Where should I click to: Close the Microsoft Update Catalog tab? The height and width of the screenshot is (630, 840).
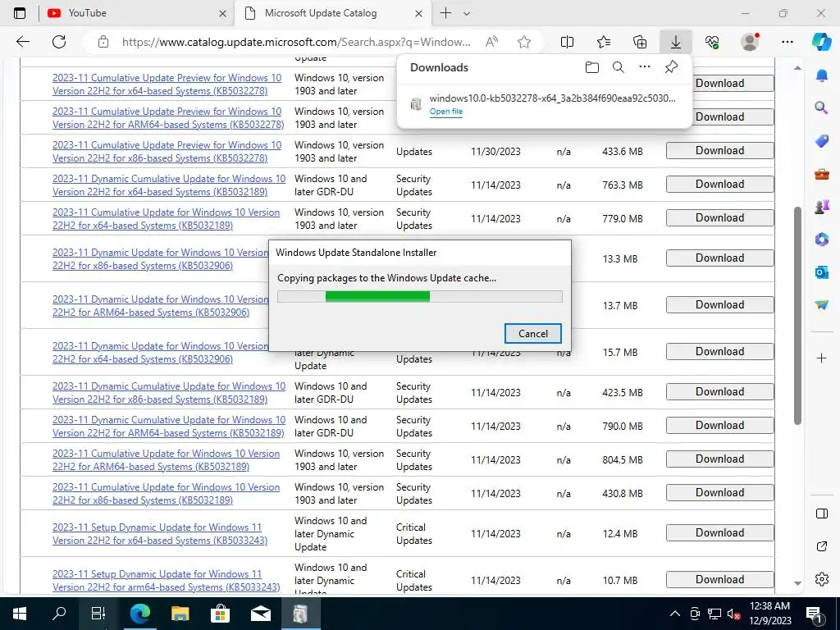click(x=419, y=13)
